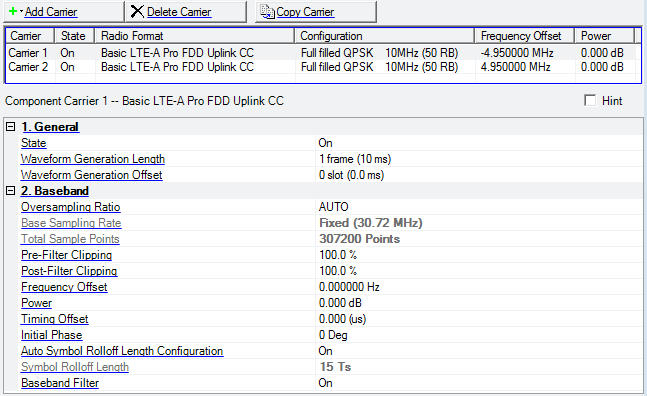Click the State value On in General
647x396 pixels.
pos(325,143)
